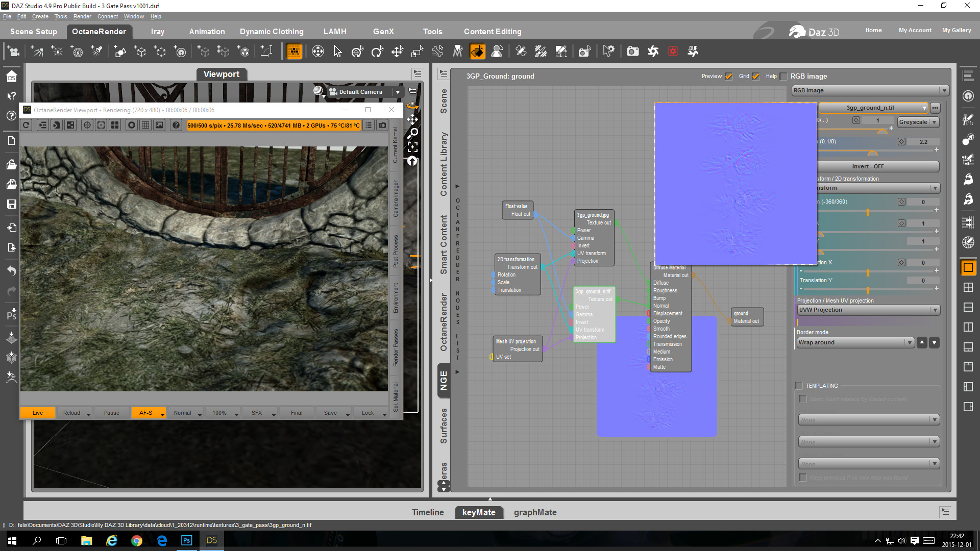Activate the Surface Selection tool
This screenshot has height=551, width=980.
[477, 51]
